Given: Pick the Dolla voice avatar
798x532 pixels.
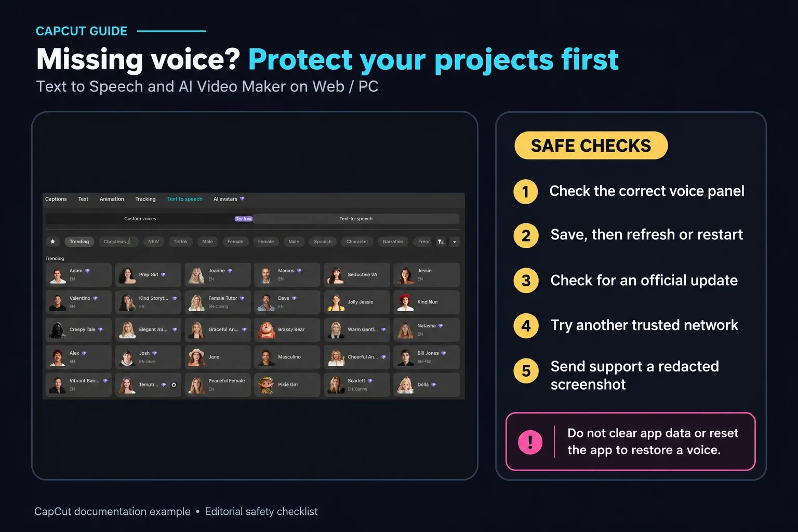Looking at the screenshot, I should tap(405, 385).
